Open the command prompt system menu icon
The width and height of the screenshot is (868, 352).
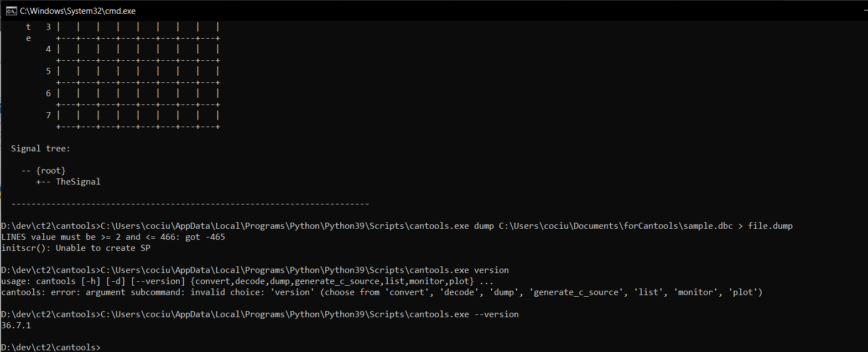[11, 10]
